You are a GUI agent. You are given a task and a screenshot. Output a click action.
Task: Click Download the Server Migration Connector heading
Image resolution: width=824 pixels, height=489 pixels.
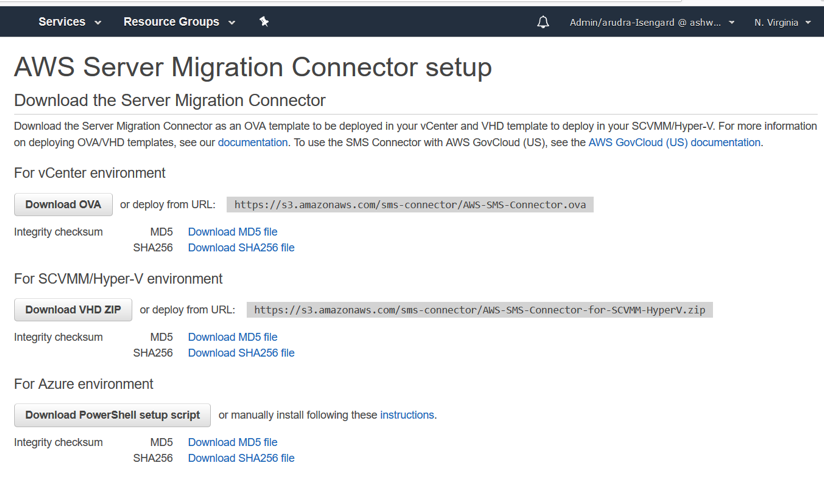(x=170, y=100)
